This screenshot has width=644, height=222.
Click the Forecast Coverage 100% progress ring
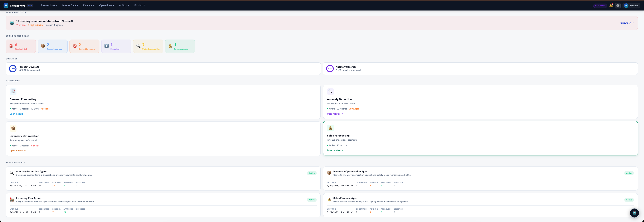(x=13, y=69)
